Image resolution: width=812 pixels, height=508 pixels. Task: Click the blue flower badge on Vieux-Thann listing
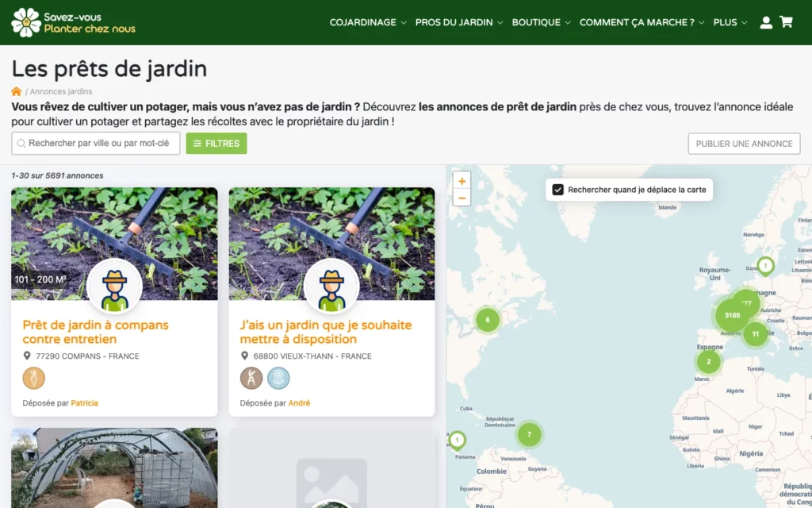(278, 378)
